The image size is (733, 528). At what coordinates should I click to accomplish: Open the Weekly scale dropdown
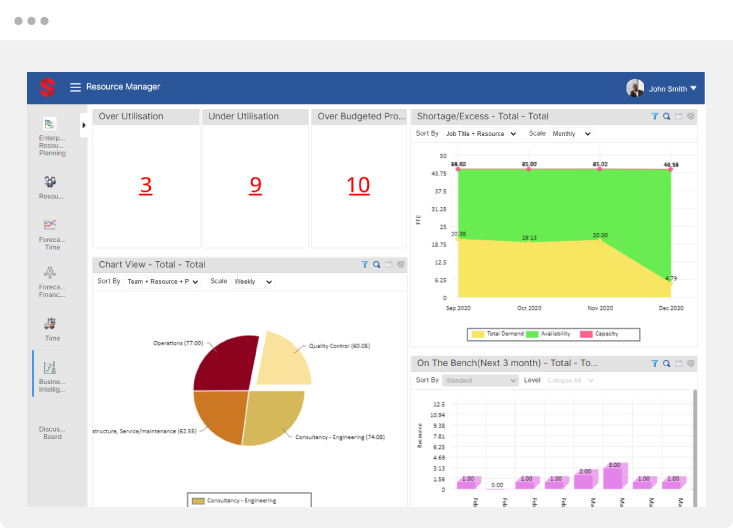[x=252, y=282]
